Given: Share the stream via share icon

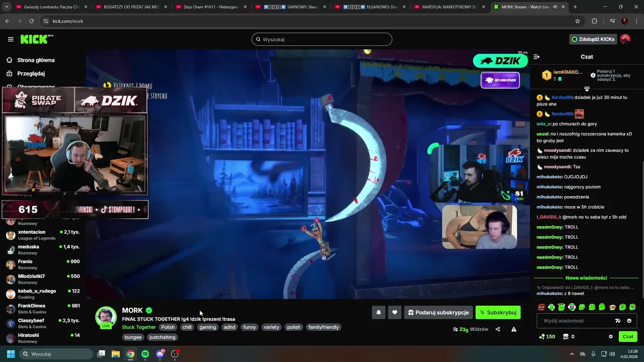Looking at the screenshot, I should pyautogui.click(x=498, y=329).
